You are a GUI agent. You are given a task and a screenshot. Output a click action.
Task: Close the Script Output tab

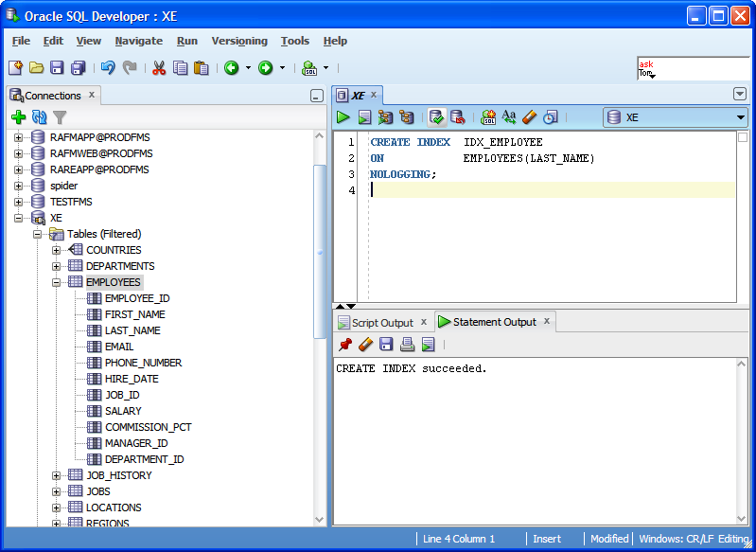click(x=424, y=322)
